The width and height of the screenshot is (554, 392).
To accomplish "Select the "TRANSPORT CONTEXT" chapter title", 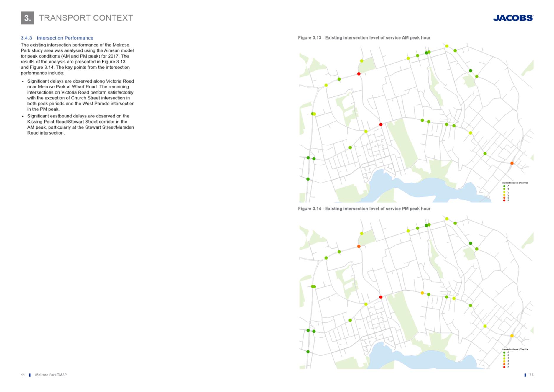I will pyautogui.click(x=86, y=18).
